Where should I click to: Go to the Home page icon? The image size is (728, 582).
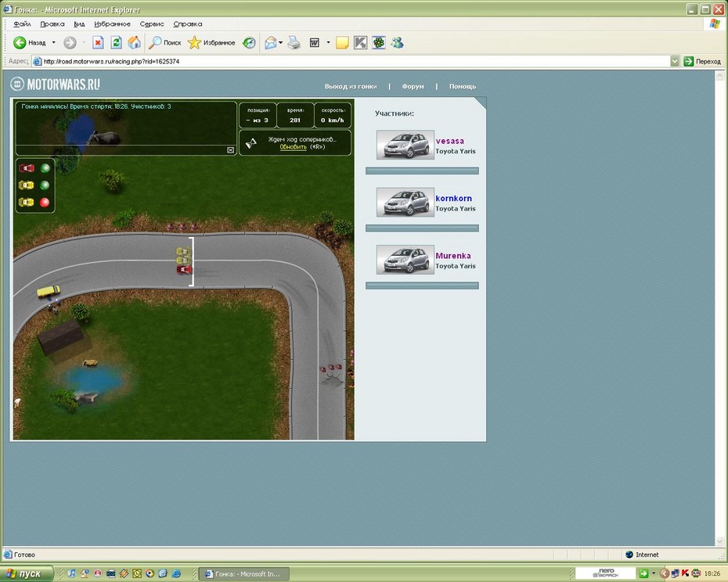pos(134,43)
